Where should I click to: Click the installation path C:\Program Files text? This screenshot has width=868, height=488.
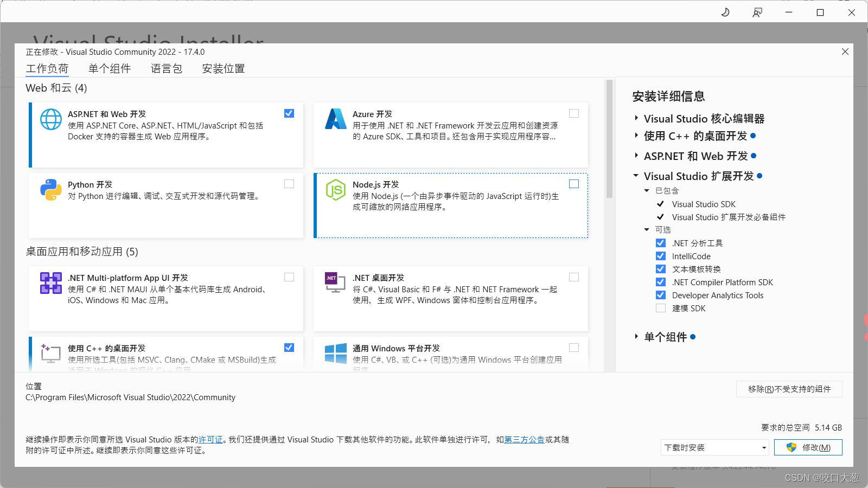coord(131,397)
